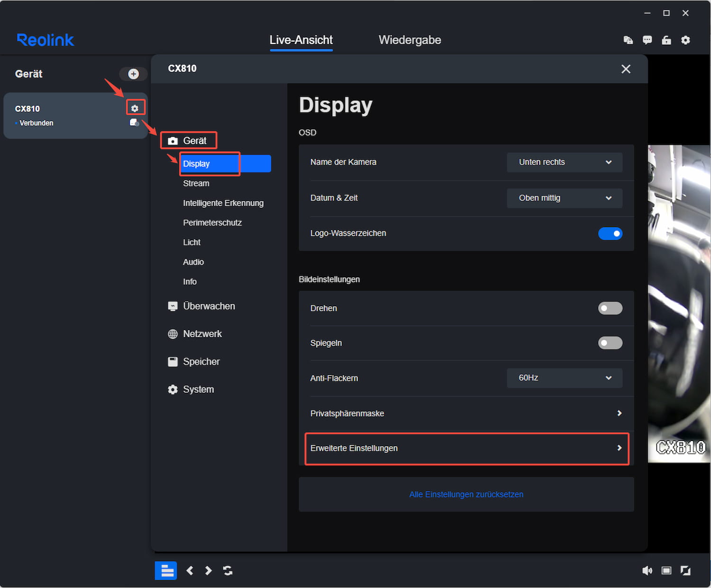Open CX810 device settings gear

135,108
